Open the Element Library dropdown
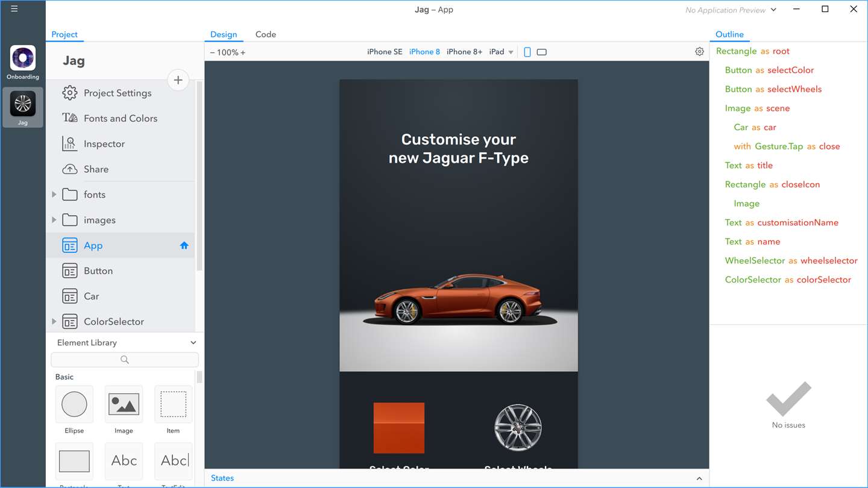This screenshot has height=488, width=868. (193, 343)
